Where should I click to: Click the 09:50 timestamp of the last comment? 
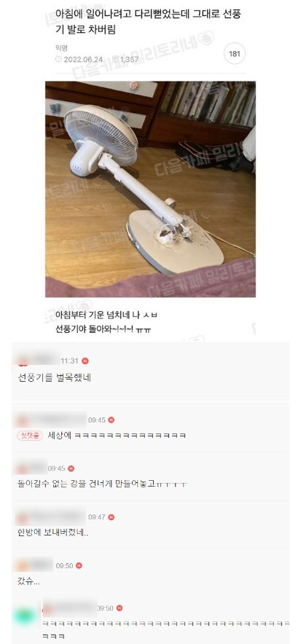(x=105, y=608)
